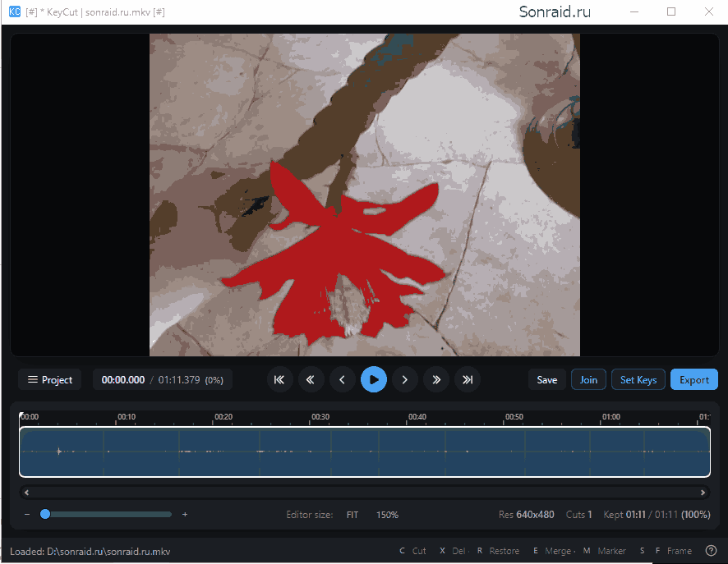Click the 00:30 mark on timeline ruler
Image resolution: width=728 pixels, height=564 pixels.
(320, 417)
